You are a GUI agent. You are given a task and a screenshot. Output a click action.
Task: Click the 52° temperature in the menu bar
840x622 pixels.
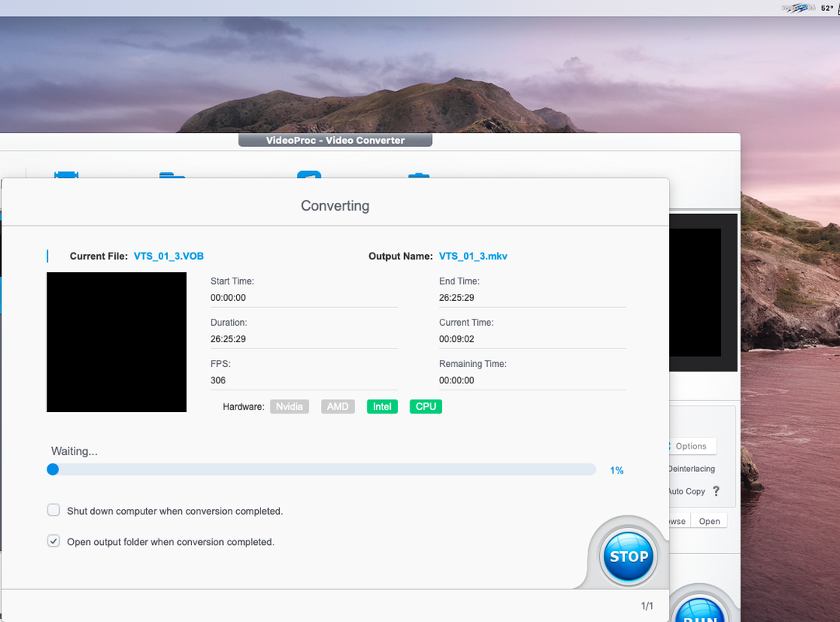tap(827, 8)
